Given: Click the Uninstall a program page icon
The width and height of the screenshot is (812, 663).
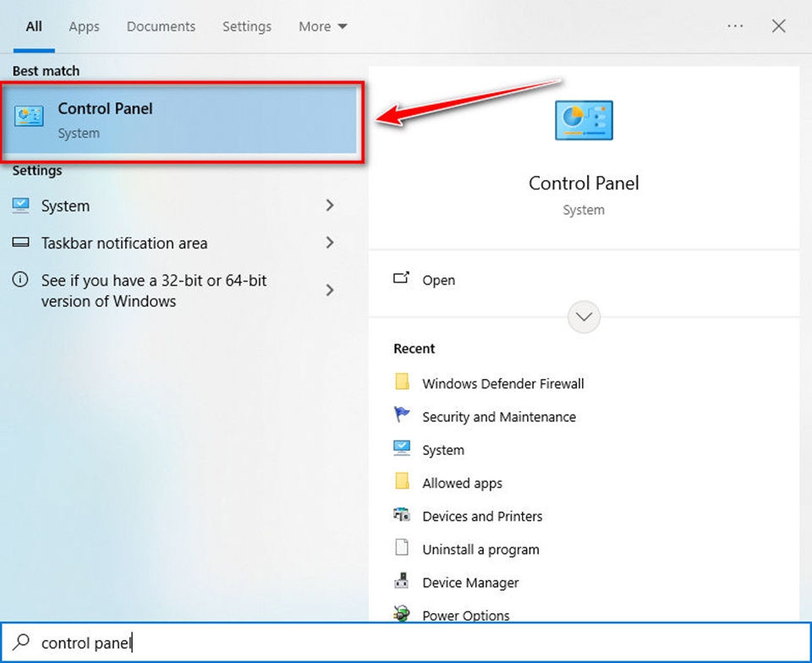Looking at the screenshot, I should tap(402, 547).
